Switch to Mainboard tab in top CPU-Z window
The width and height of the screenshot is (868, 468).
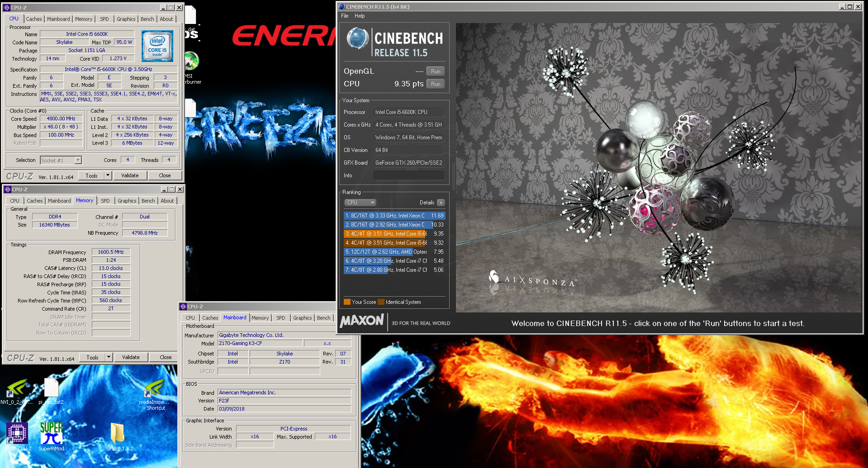tap(58, 19)
